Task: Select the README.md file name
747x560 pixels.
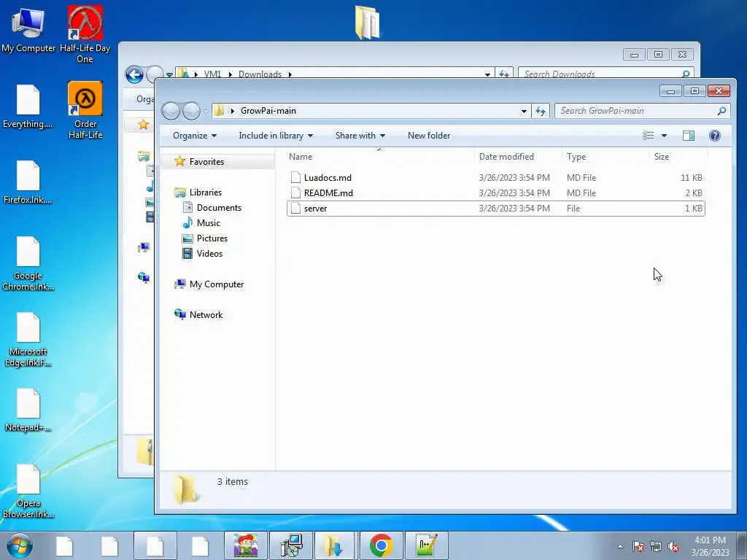Action: coord(328,192)
